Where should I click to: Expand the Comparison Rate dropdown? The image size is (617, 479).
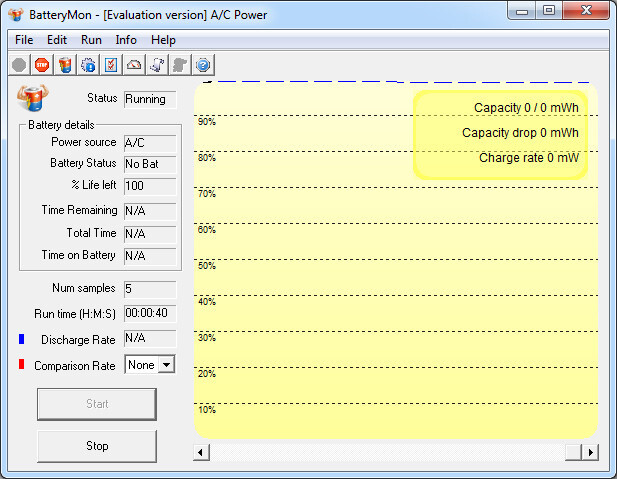pos(166,365)
